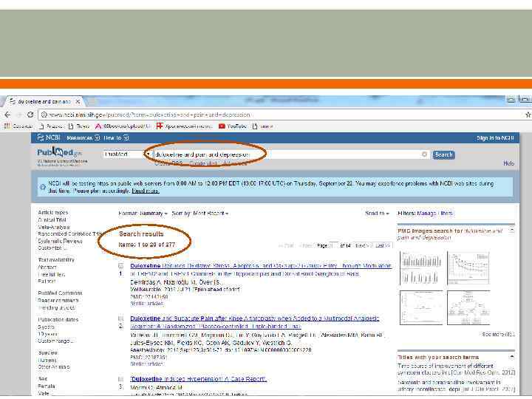Image resolution: width=532 pixels, height=399 pixels.
Task: Open the YouTube bookmark
Action: point(233,126)
